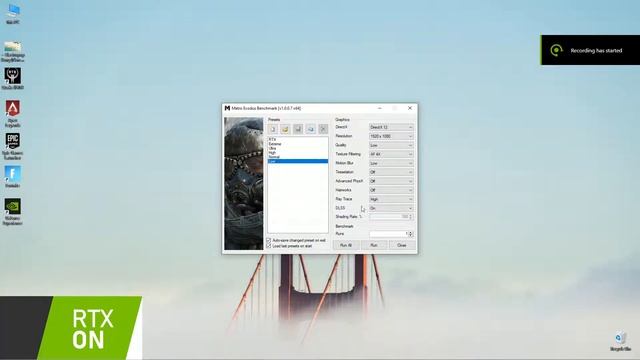Screen dimensions: 640x360
Task: Open the Texture Filtering dropdown
Action: click(391, 154)
